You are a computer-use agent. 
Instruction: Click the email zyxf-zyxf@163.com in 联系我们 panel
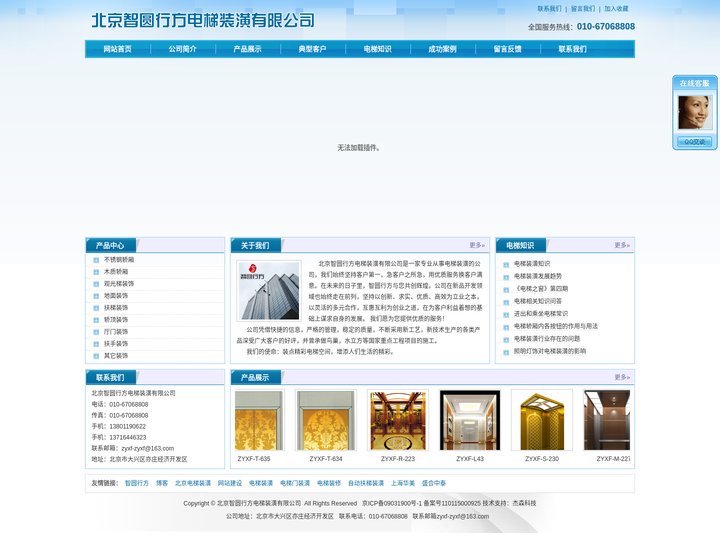pyautogui.click(x=148, y=448)
